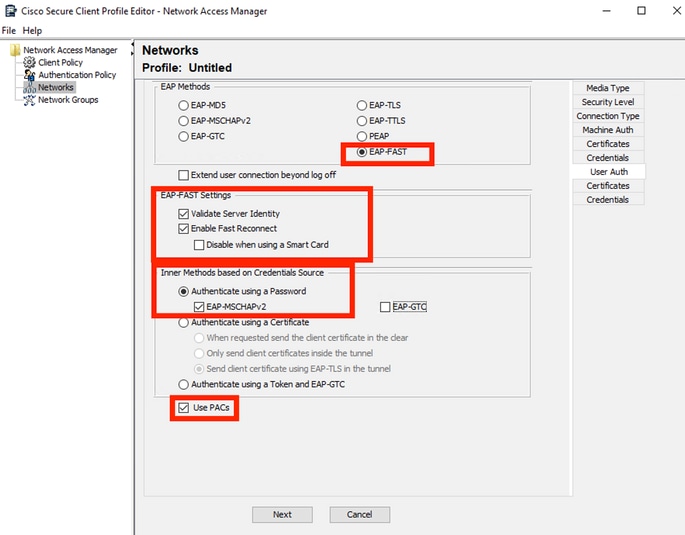The image size is (685, 535).
Task: Select the EAP-FAST radio button
Action: [x=362, y=152]
